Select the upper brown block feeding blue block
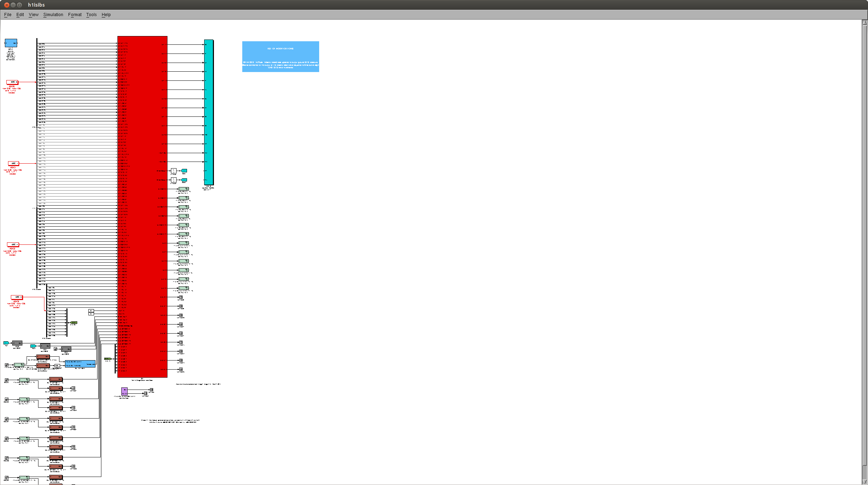 (x=43, y=357)
